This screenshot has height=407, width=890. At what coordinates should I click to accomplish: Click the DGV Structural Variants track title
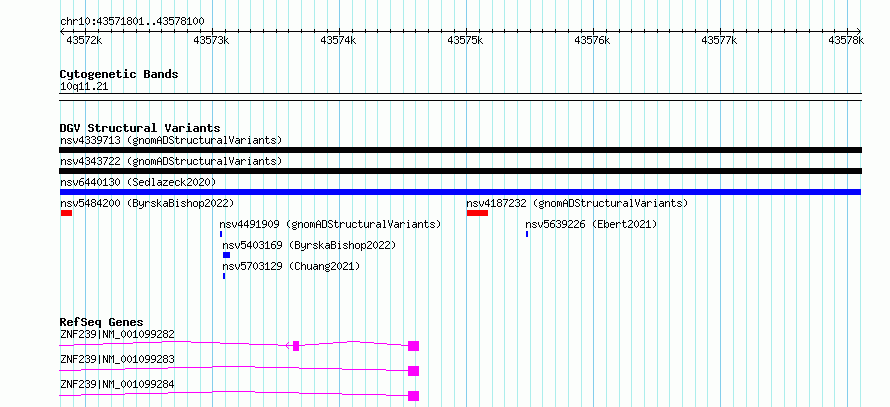[x=140, y=128]
